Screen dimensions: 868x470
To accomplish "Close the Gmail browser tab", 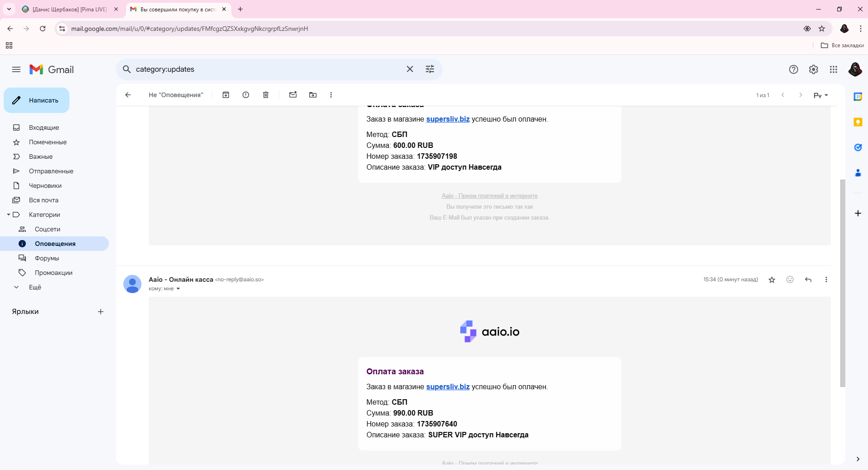I will pos(224,9).
